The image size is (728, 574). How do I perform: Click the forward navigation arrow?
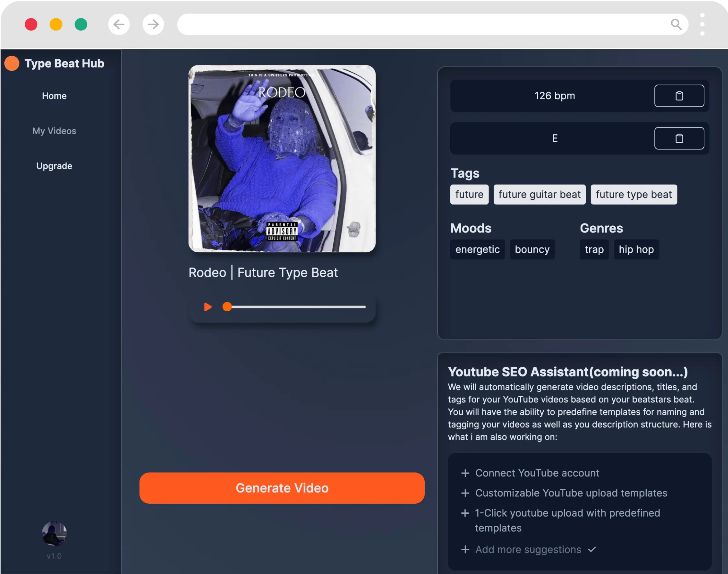tap(153, 24)
